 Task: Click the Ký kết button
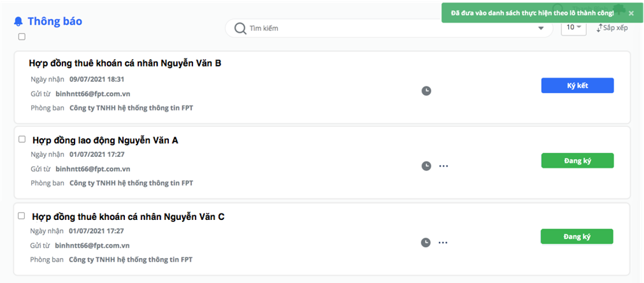coord(578,86)
